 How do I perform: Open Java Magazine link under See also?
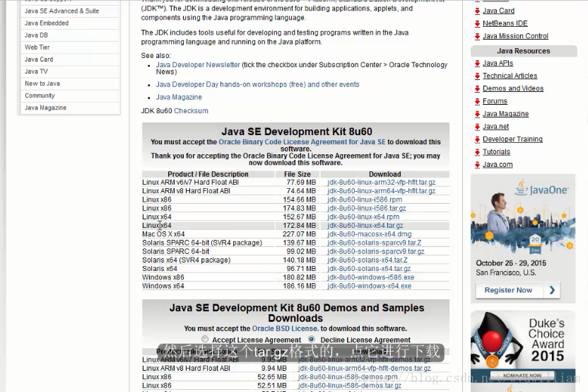pyautogui.click(x=179, y=97)
